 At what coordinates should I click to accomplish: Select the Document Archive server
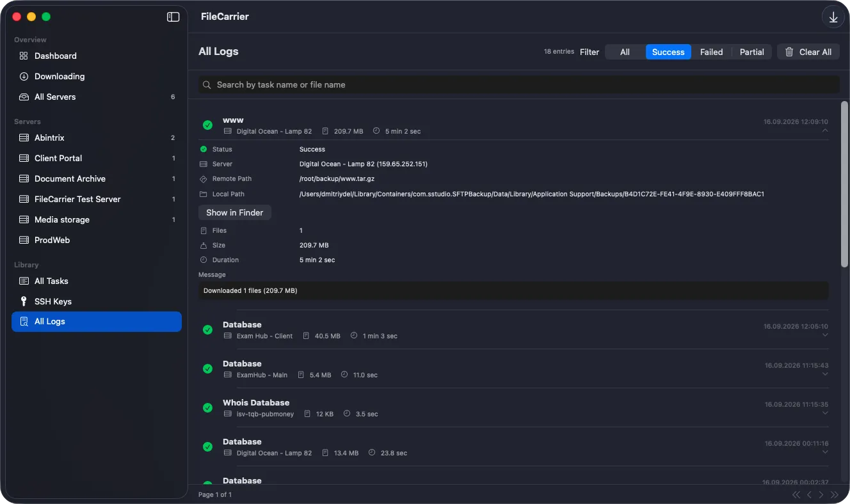click(x=97, y=178)
